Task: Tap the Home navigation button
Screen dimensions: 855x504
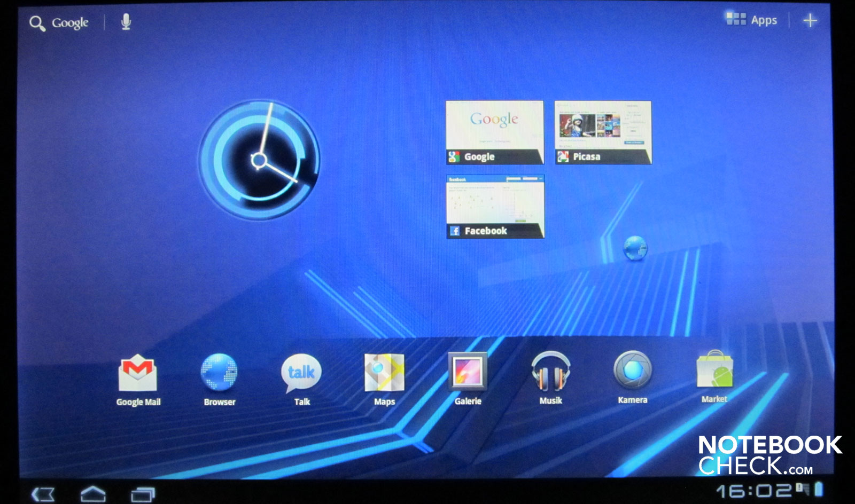Action: coord(93,494)
